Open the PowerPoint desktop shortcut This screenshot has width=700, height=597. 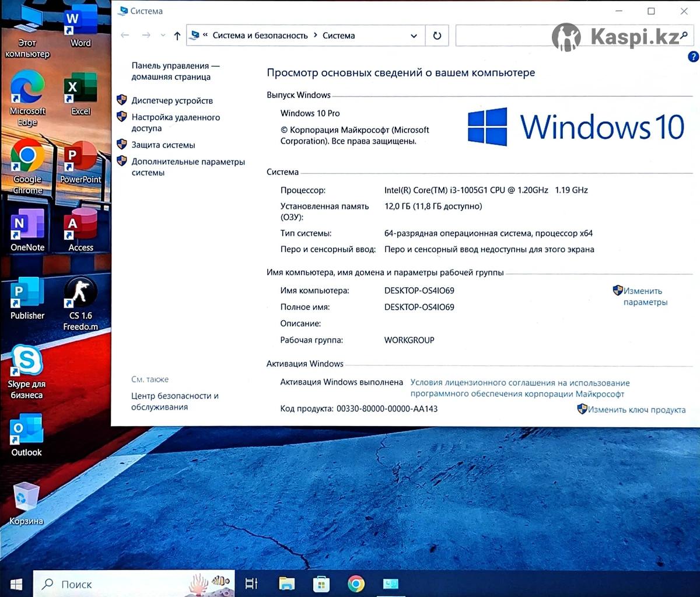(x=80, y=163)
